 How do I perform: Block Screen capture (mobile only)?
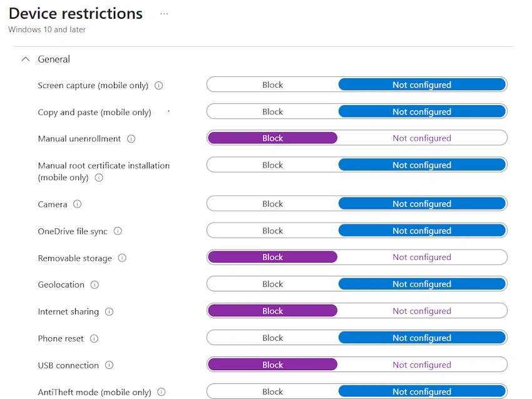(x=272, y=85)
